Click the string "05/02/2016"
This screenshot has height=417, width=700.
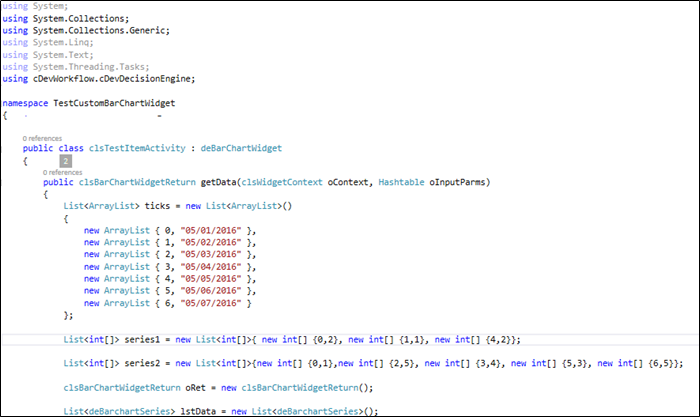coord(211,242)
